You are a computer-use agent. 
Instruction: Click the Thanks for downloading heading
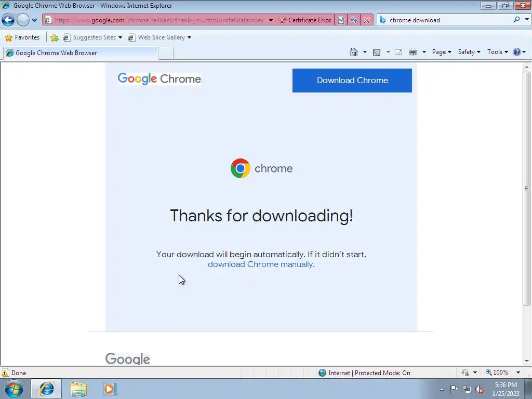[261, 216]
